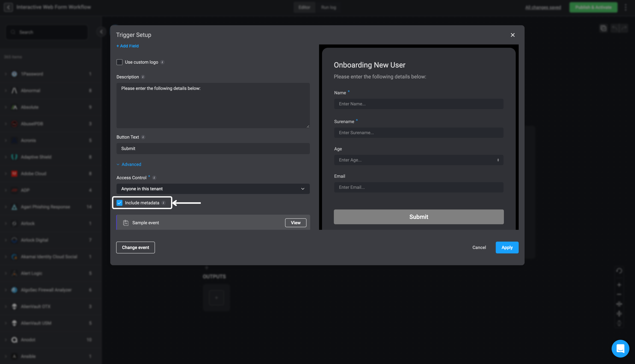Select Airlock in the sidebar list
Screen dimensions: 635x364
(51, 224)
